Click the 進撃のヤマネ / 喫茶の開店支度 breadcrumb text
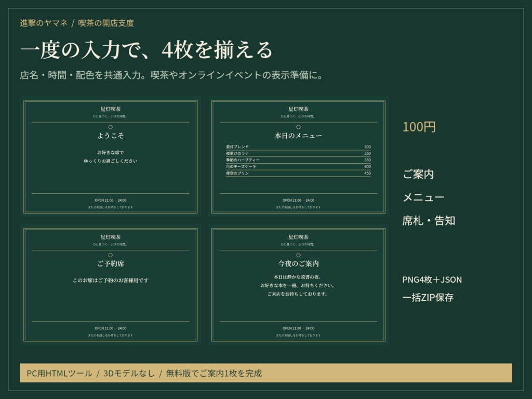532x399 pixels. [x=77, y=23]
